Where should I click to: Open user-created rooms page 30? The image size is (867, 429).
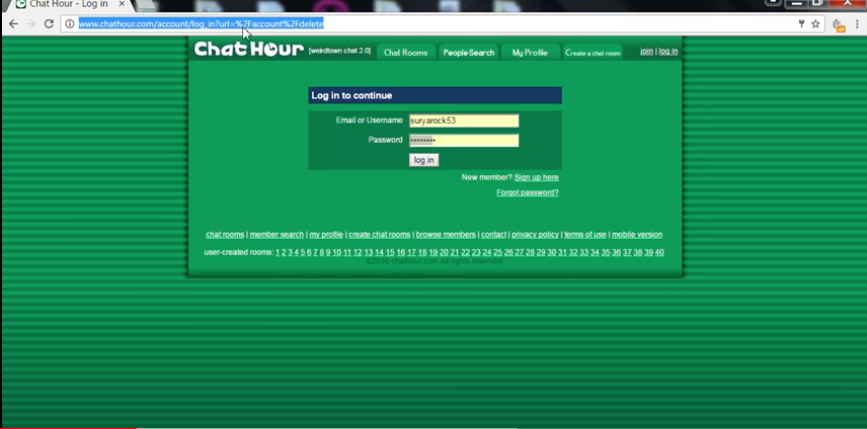pyautogui.click(x=552, y=253)
